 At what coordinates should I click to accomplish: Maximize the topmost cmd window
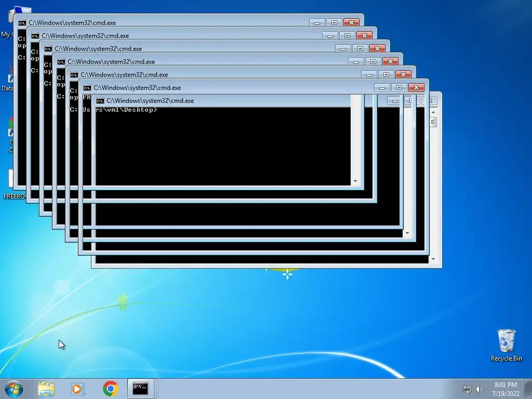(334, 23)
